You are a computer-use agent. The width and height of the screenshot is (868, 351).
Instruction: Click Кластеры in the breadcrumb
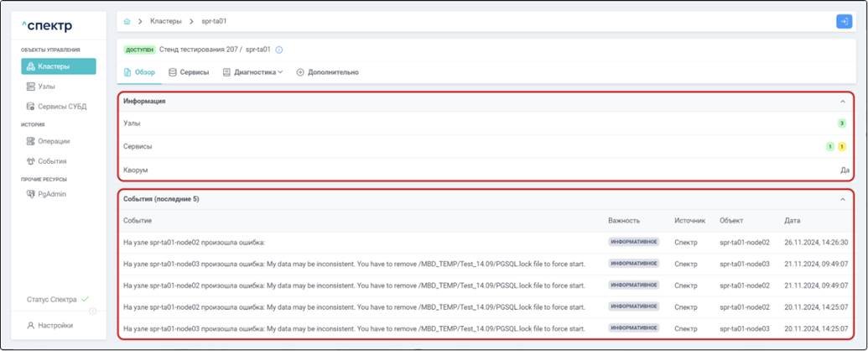point(166,21)
